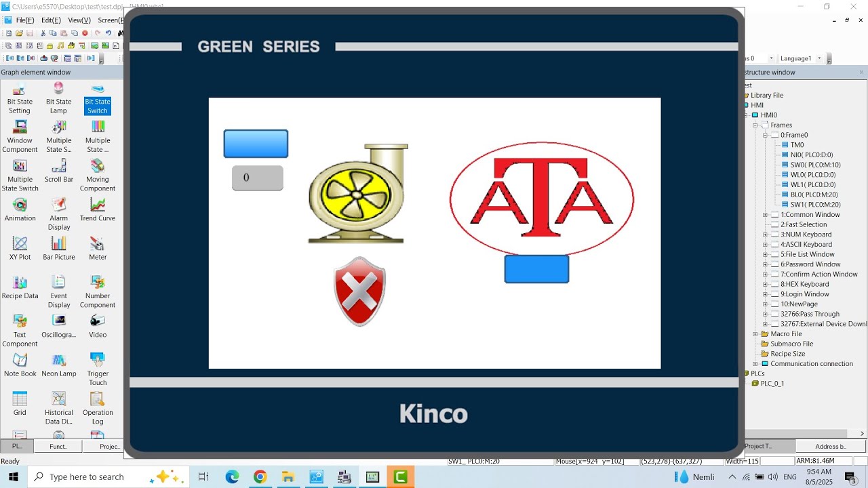This screenshot has width=868, height=488.
Task: Open the Language1 dropdown
Action: click(x=819, y=58)
